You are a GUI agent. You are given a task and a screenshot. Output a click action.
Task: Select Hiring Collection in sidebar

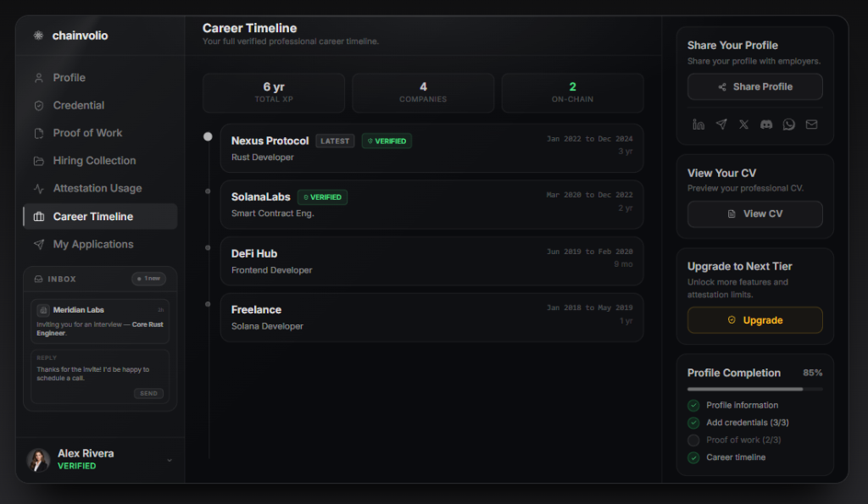(100, 160)
